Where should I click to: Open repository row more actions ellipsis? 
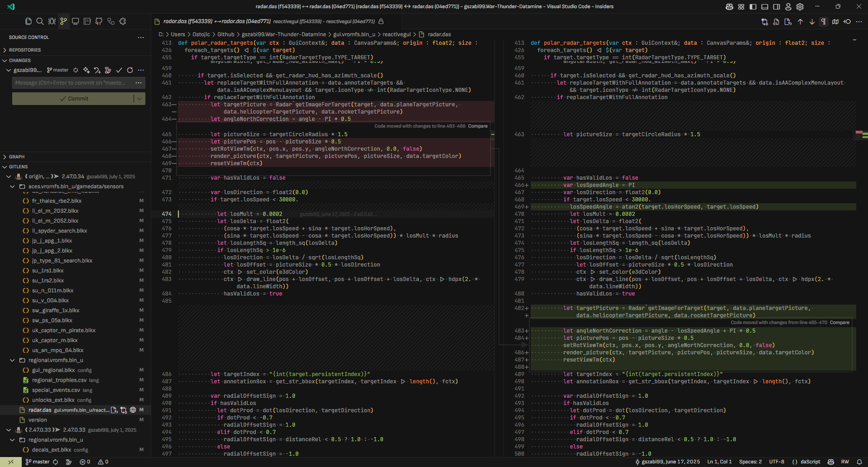[141, 70]
